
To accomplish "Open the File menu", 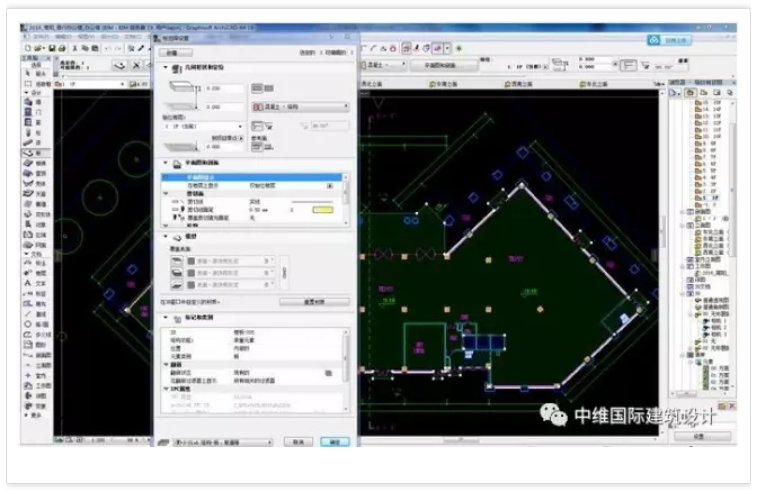I will tap(40, 37).
